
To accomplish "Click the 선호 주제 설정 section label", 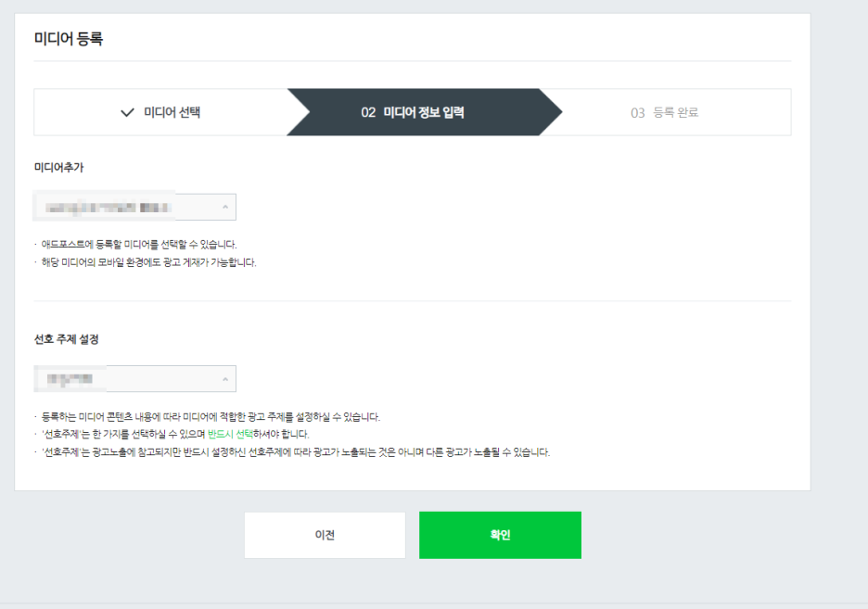I will click(67, 339).
